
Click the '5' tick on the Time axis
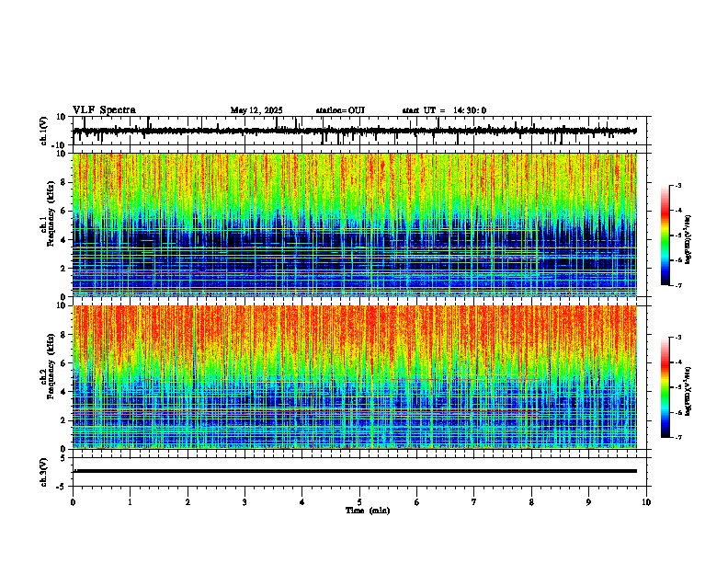(x=359, y=502)
